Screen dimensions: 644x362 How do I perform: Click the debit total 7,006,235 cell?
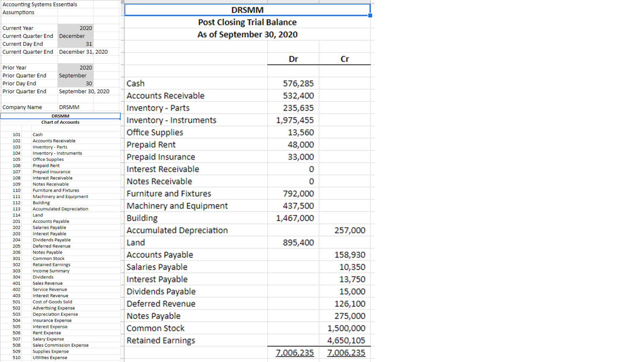294,353
